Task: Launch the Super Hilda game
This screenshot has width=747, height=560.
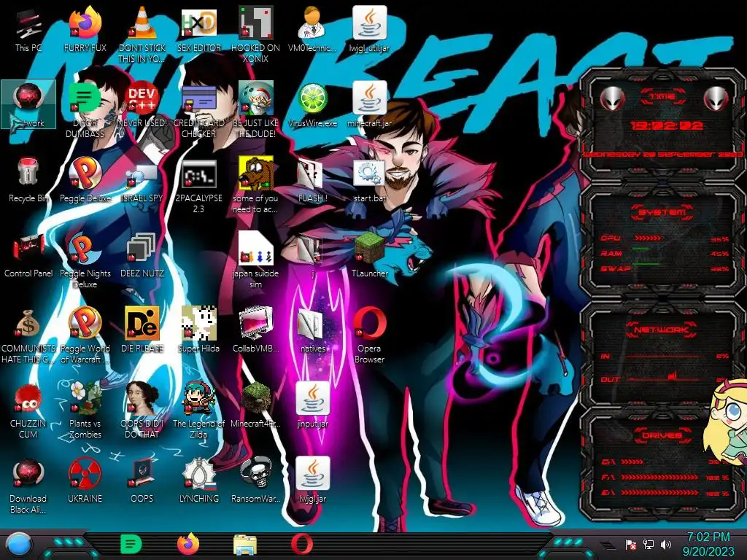Action: (x=198, y=330)
